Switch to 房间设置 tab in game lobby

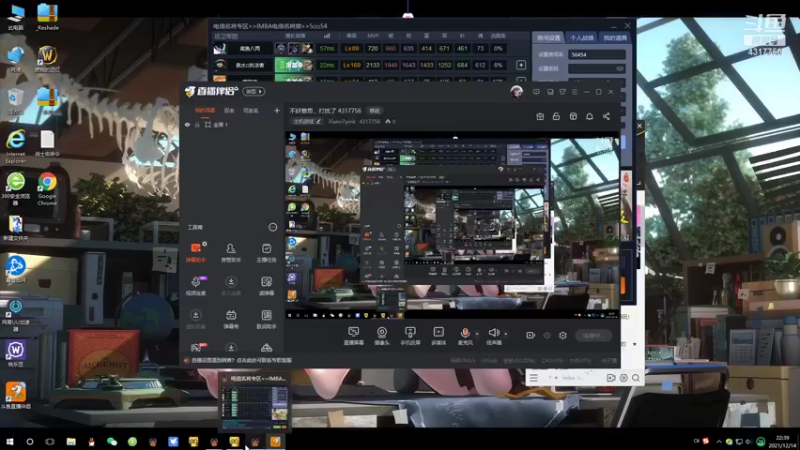coord(548,38)
